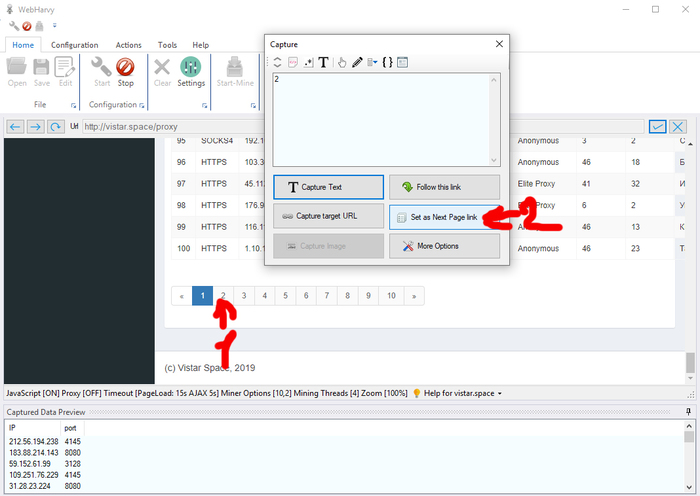This screenshot has width=700, height=496.
Task: Click the curly braces icon in Capture toolbar
Action: [x=387, y=62]
